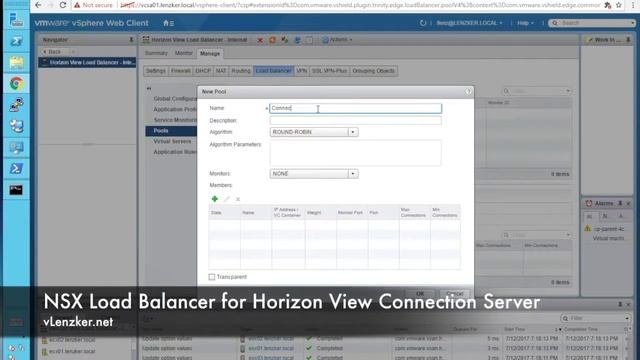Click the Navigator Back button
This screenshot has width=640, height=360.
[x=53, y=52]
